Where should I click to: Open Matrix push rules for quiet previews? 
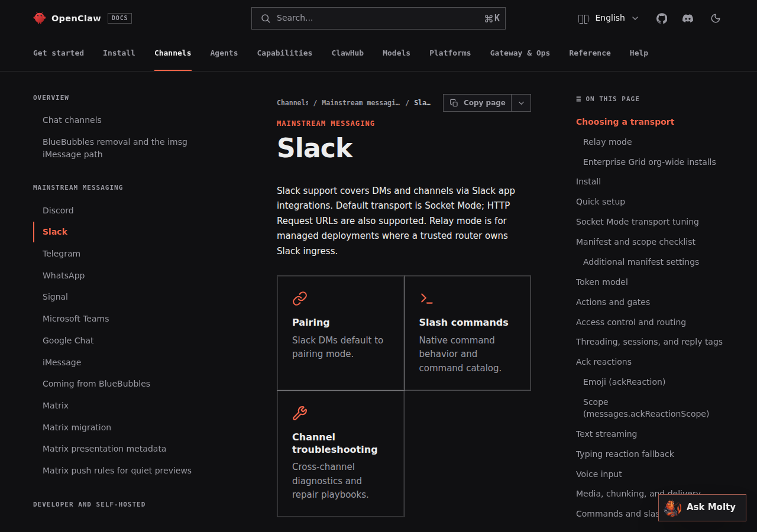pyautogui.click(x=117, y=471)
